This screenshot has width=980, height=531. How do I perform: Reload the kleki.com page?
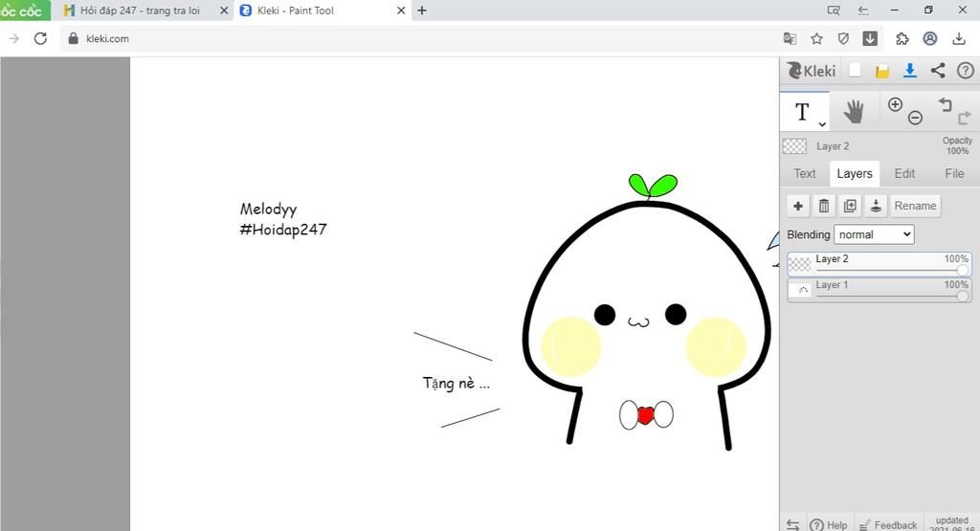coord(40,38)
